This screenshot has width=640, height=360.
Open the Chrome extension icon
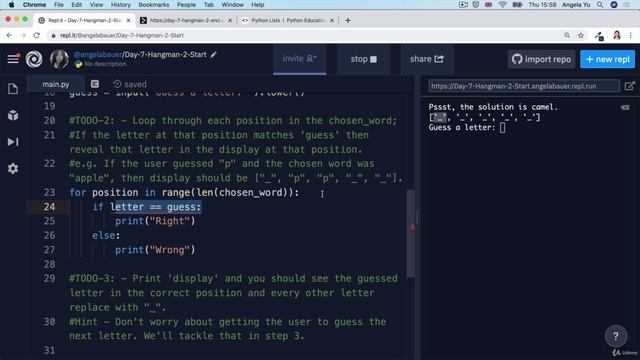coord(599,36)
